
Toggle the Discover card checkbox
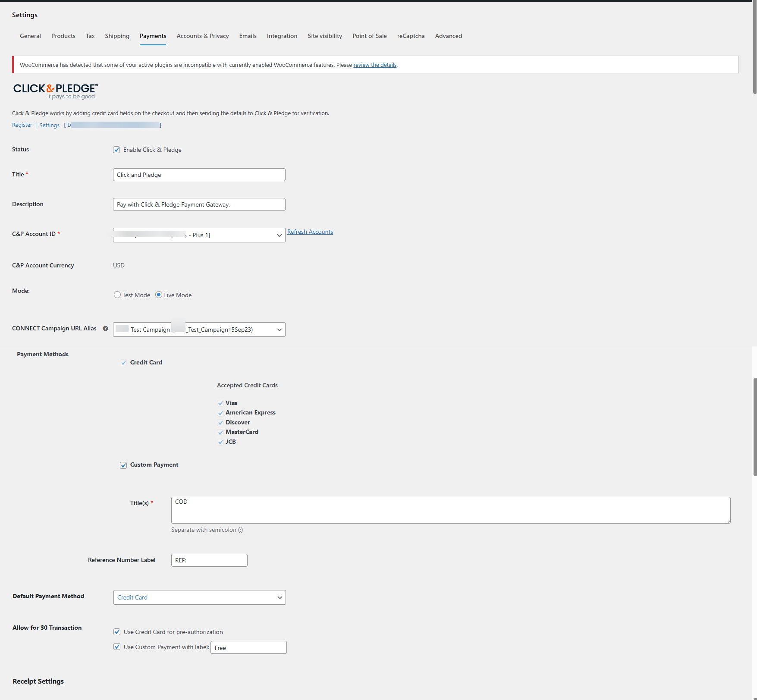coord(220,423)
